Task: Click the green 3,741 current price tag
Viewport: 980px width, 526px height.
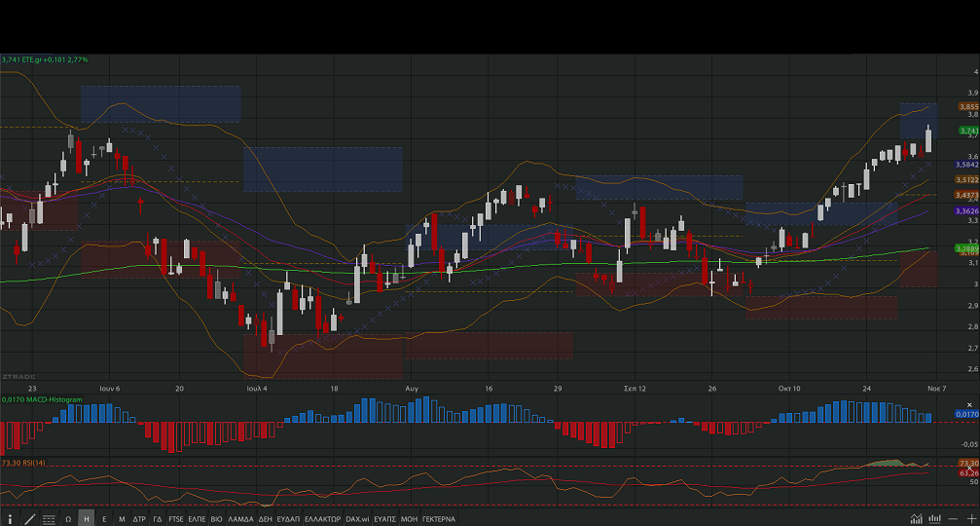Action: [x=969, y=131]
